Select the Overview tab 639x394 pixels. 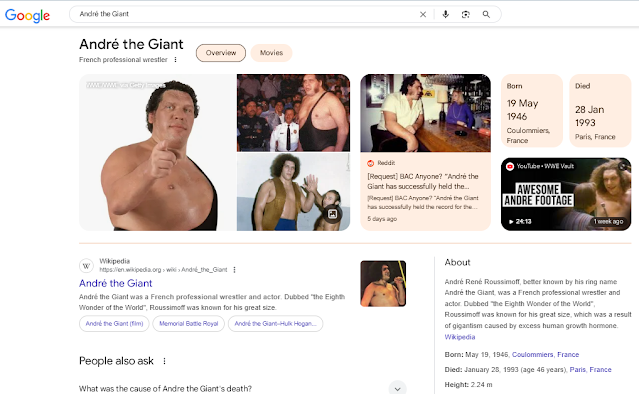point(221,53)
